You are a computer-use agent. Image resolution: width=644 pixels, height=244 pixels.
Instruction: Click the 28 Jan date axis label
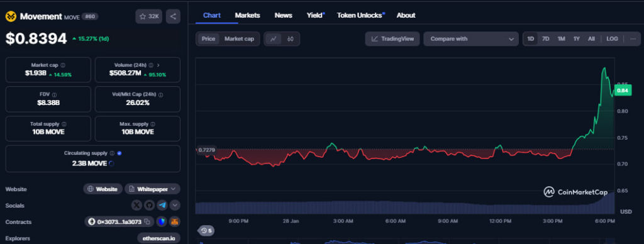[x=291, y=221]
